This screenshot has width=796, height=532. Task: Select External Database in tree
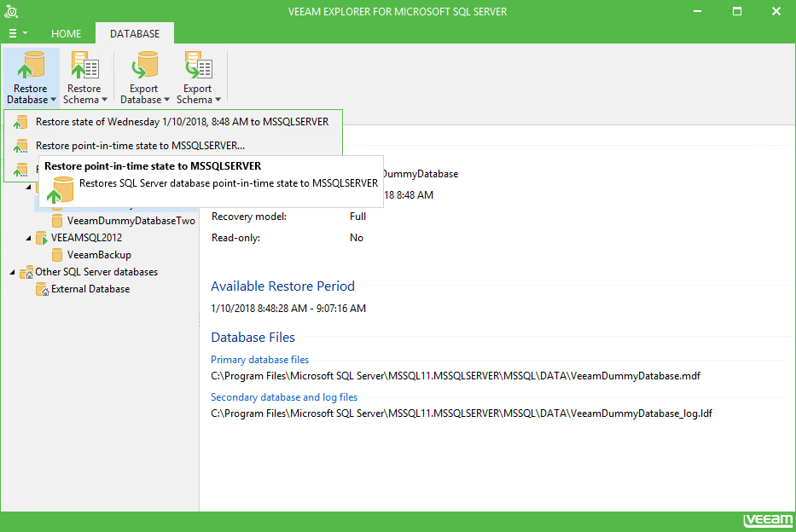click(90, 288)
